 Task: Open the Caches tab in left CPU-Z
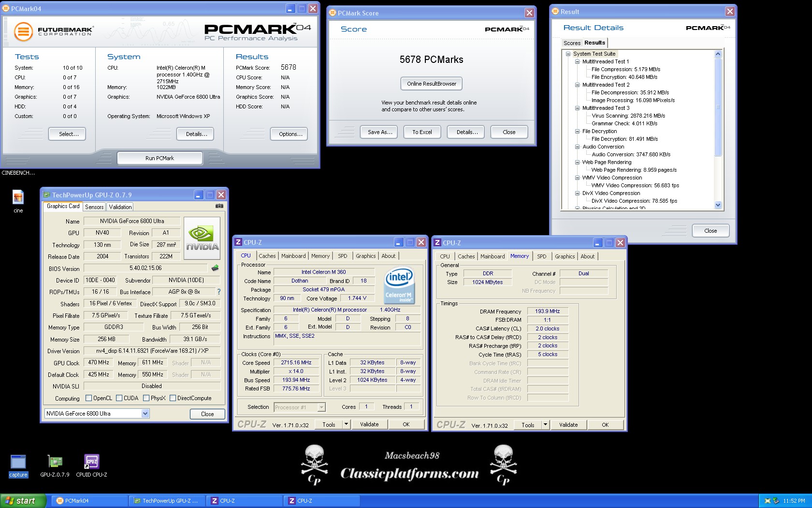tap(267, 256)
